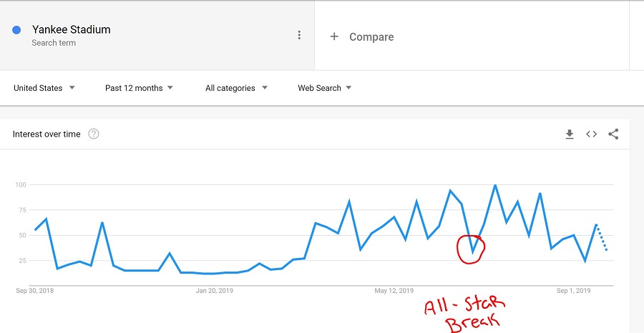Click the plus icon beside Compare

(334, 36)
